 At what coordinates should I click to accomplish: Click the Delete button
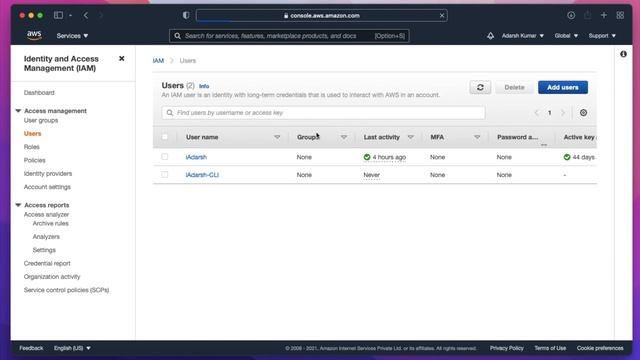[x=514, y=87]
